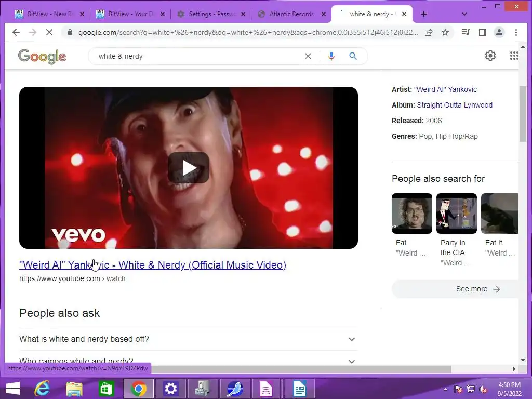
Task: Play the White & Nerdy video
Action: (189, 168)
